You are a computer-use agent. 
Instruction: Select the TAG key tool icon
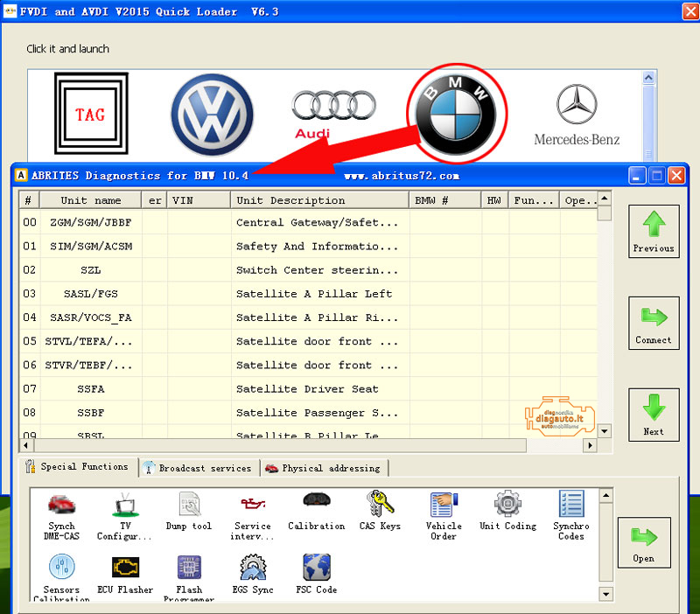click(91, 114)
